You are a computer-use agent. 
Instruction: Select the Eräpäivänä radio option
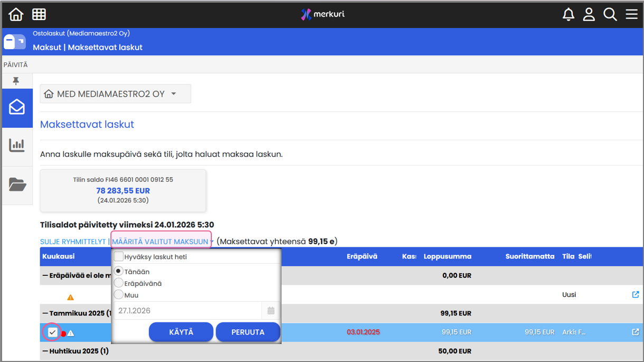[119, 283]
